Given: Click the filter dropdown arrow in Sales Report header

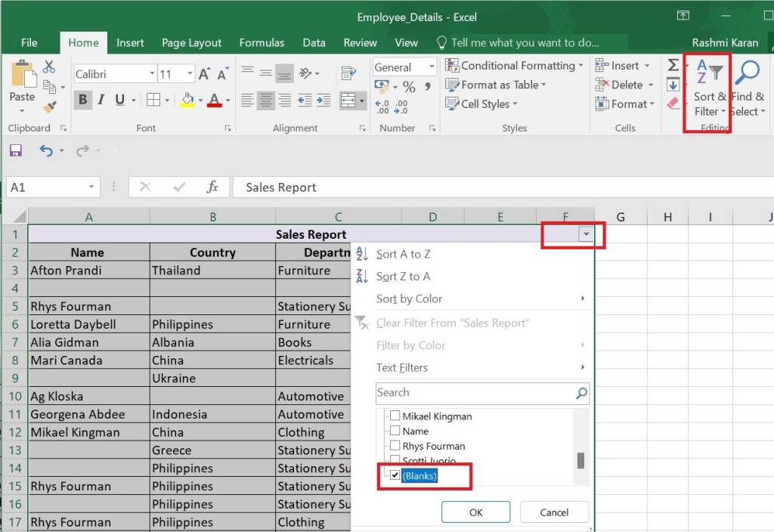Looking at the screenshot, I should tap(587, 235).
